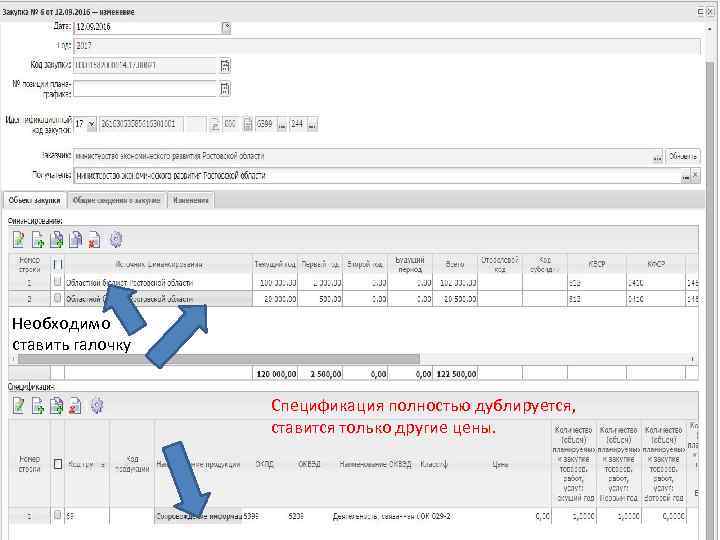Click the Текущий год column header
Viewport: 720px width, 540px height.
point(275,265)
